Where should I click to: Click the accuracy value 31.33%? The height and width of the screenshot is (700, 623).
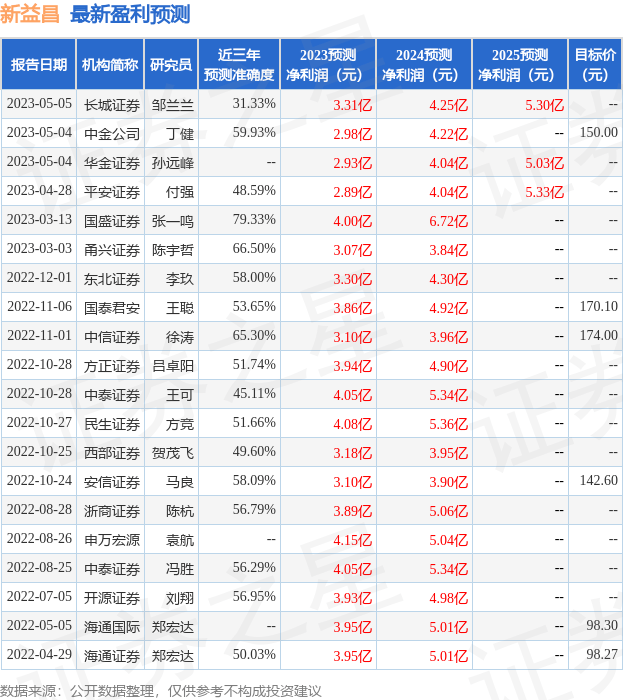click(254, 104)
